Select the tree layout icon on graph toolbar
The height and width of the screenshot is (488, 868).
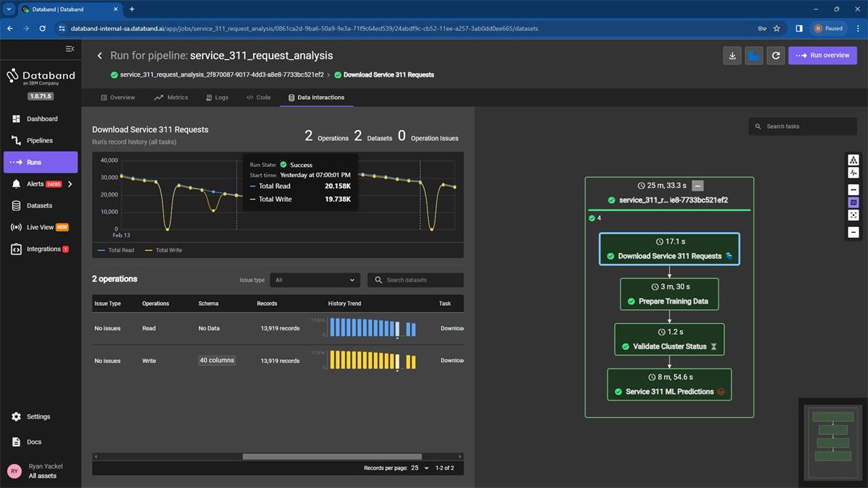pyautogui.click(x=854, y=159)
